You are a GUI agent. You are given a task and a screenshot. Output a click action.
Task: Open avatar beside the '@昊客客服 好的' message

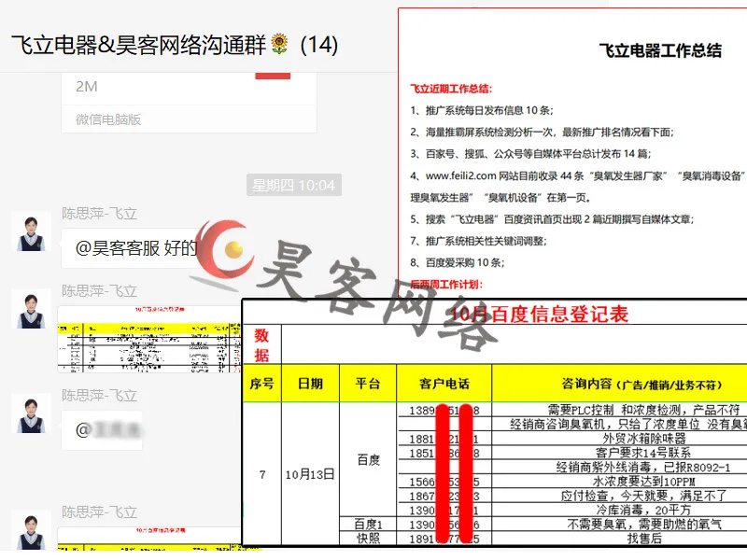[35, 231]
